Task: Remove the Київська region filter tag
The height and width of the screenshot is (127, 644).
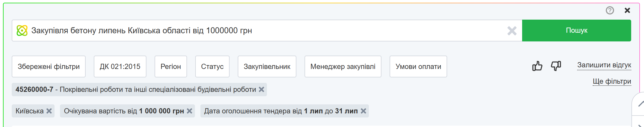Action: tap(49, 111)
